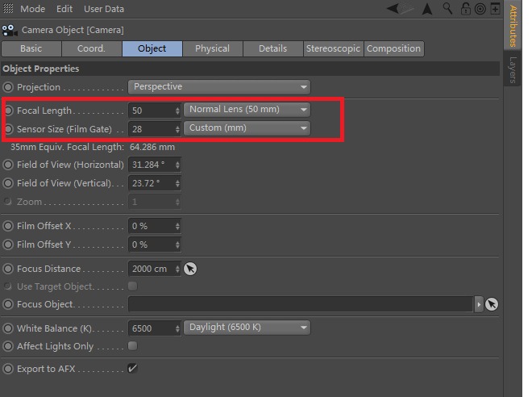Screen dimensions: 532x397
Task: Toggle the lock element icon
Action: click(x=464, y=9)
